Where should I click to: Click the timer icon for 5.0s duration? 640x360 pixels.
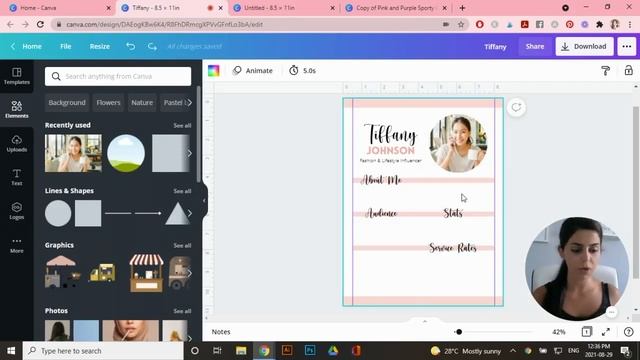[293, 71]
